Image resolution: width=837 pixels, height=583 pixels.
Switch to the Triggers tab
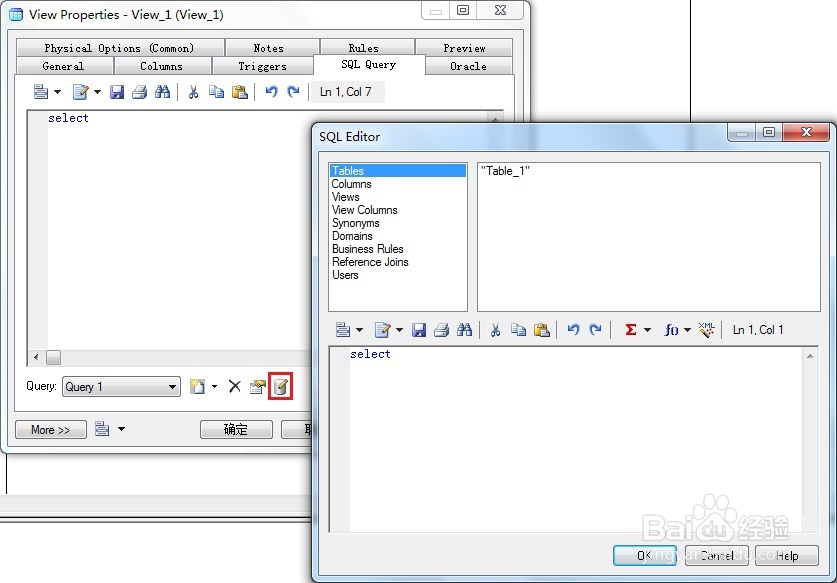[263, 66]
